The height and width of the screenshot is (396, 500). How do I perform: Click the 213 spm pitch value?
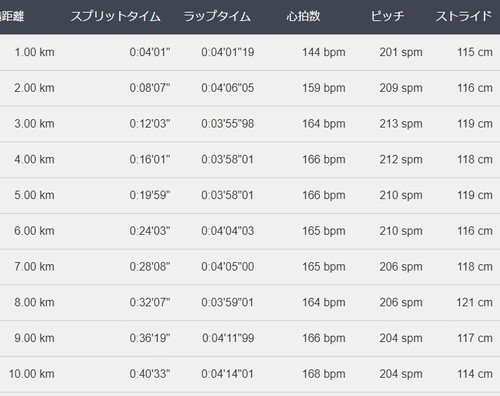(x=401, y=124)
